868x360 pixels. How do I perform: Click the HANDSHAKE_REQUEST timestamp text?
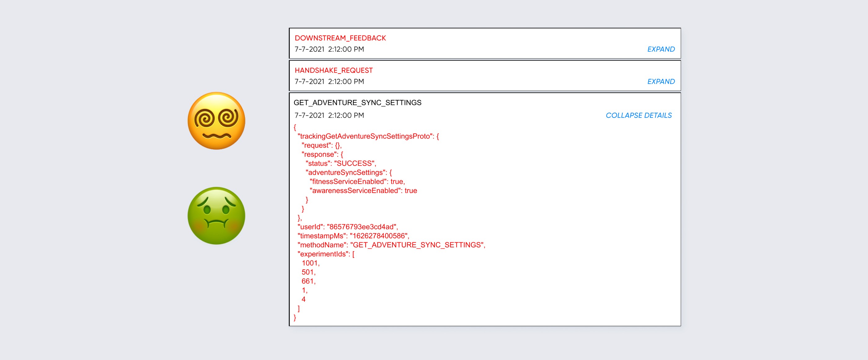pos(329,82)
